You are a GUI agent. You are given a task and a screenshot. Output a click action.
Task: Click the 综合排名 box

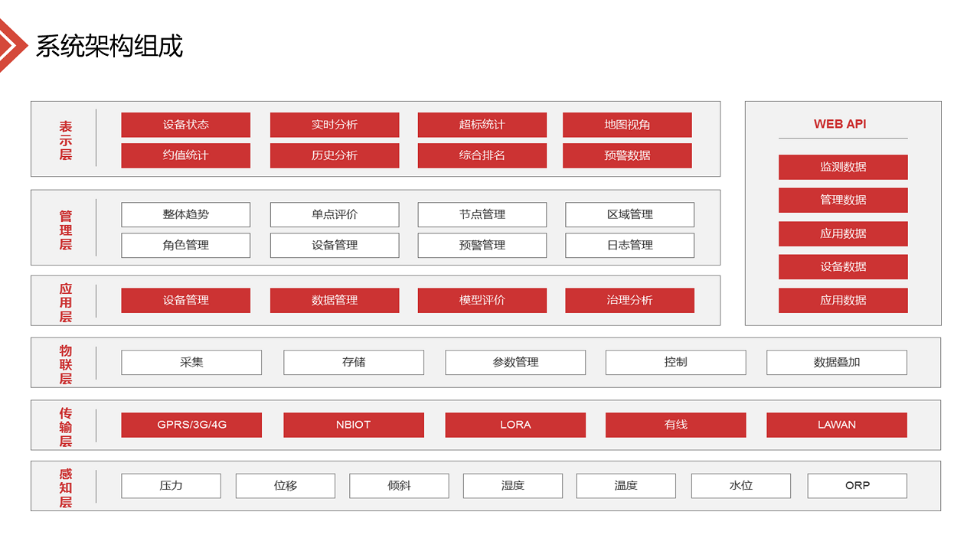(x=482, y=155)
